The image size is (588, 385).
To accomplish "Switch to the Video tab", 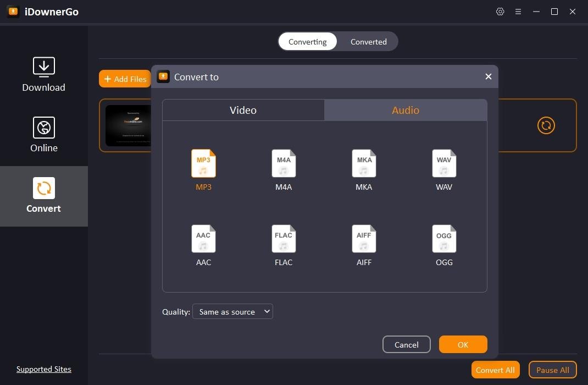I will (x=243, y=110).
